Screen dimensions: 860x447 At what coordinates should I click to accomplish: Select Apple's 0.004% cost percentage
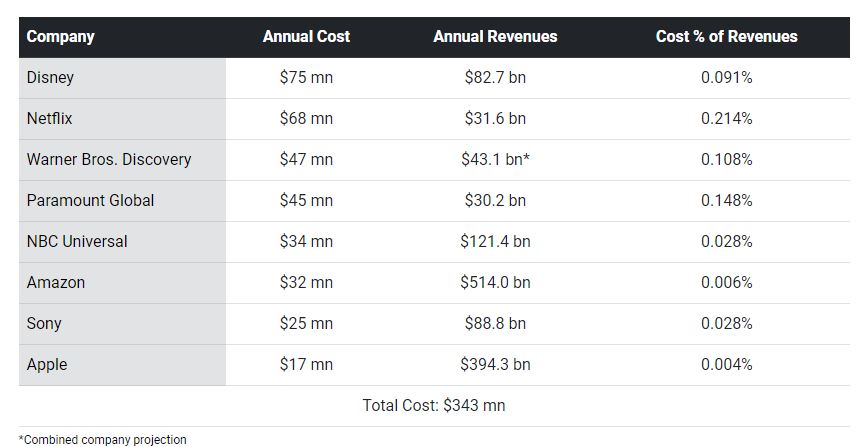point(726,365)
